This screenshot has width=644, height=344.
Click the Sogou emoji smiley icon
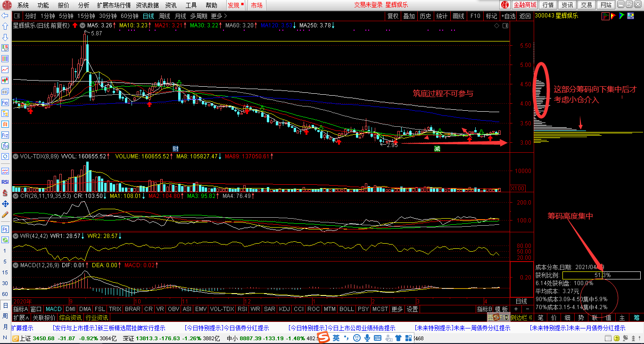tap(357, 338)
